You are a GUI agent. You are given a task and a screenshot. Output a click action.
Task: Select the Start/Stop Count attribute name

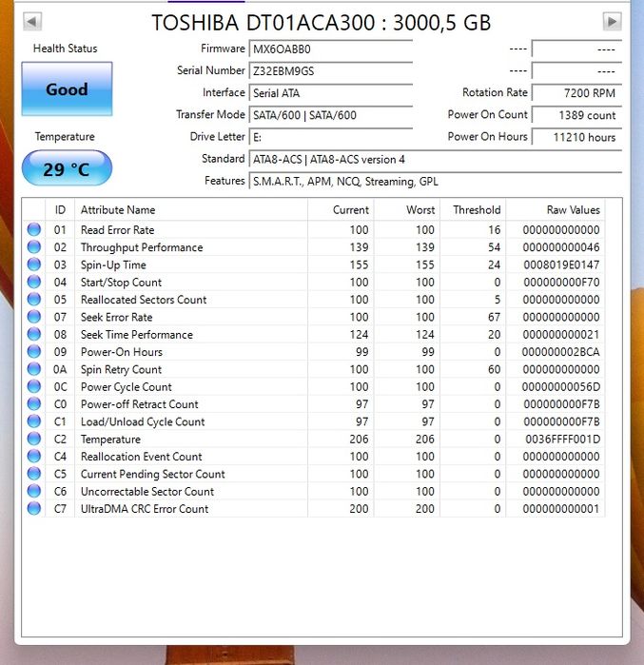121,283
